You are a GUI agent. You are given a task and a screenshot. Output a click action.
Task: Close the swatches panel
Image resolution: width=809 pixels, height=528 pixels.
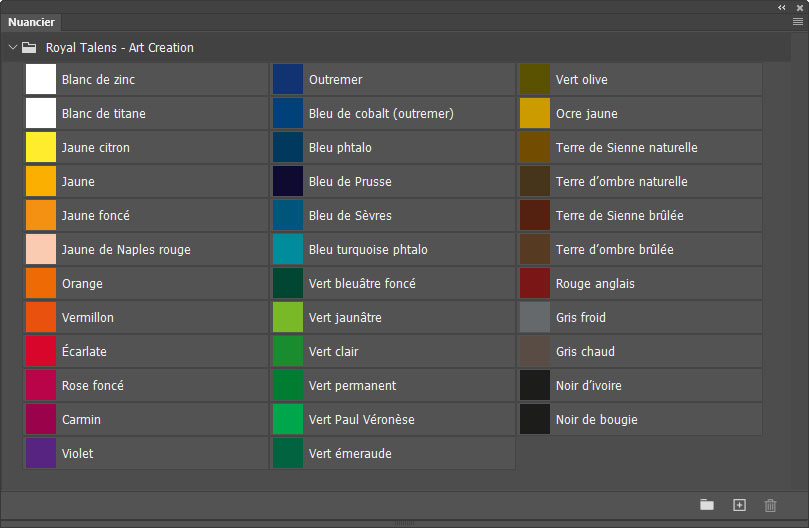pos(799,7)
